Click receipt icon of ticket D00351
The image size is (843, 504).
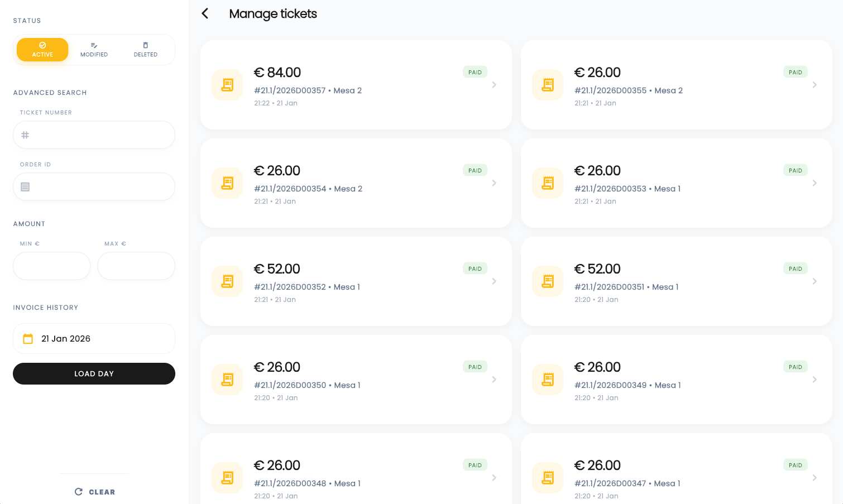(548, 281)
